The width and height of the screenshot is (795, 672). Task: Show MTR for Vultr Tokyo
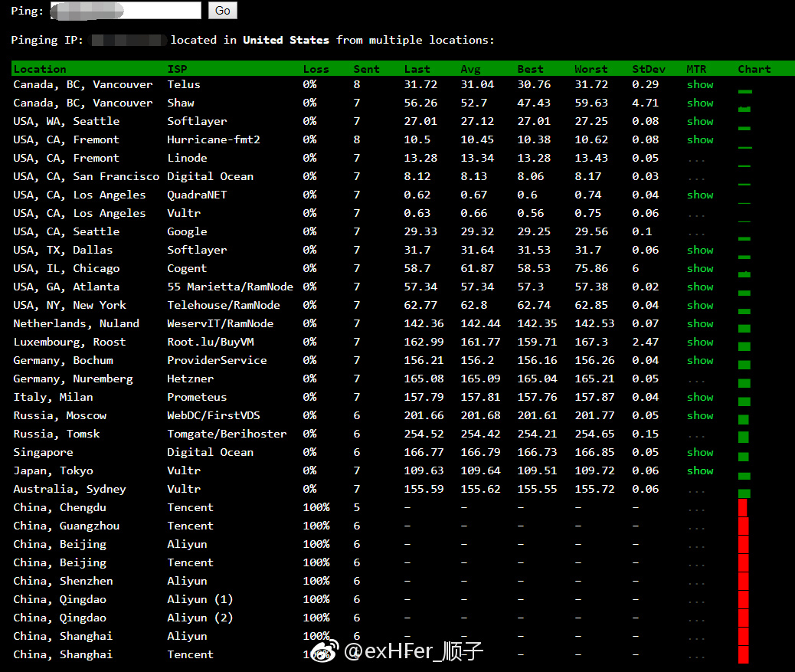(700, 470)
